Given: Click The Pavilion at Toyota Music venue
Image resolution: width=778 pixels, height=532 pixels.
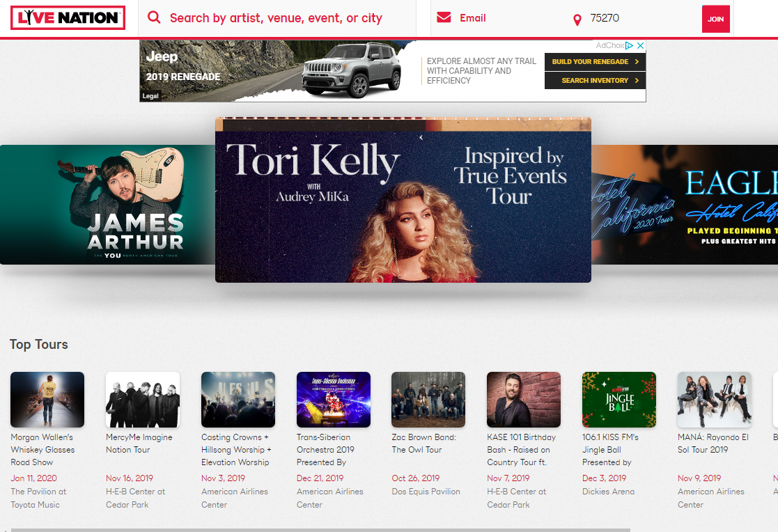Looking at the screenshot, I should tap(38, 498).
